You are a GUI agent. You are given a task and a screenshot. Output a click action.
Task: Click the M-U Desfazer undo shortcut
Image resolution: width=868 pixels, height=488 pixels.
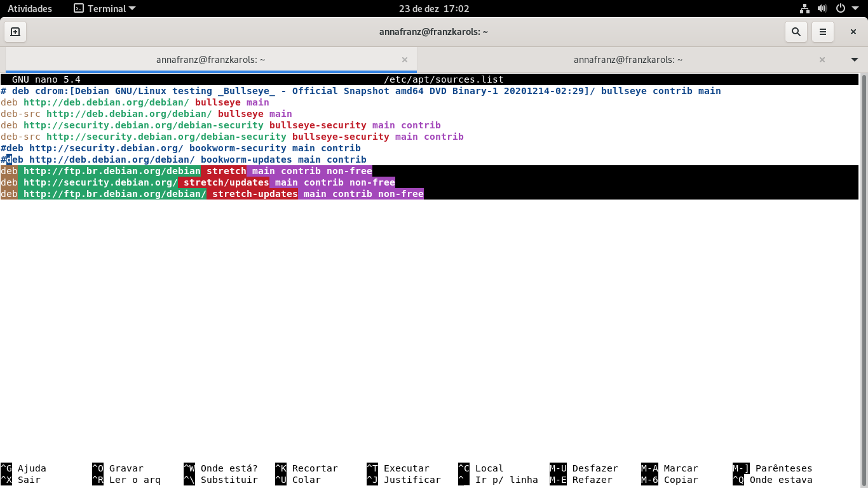(584, 468)
